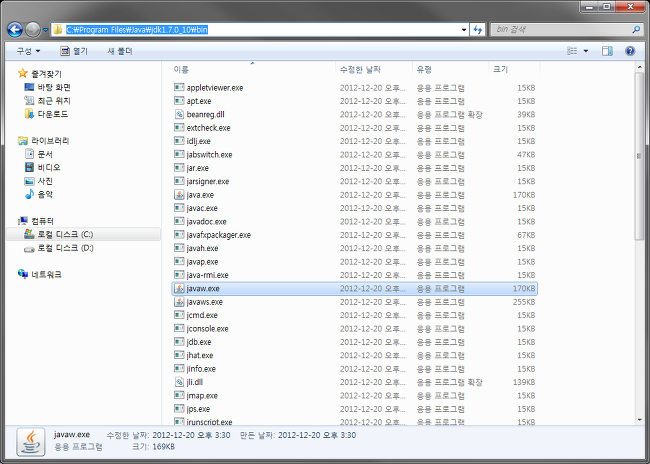The width and height of the screenshot is (650, 464).
Task: Click the jcmd.exe file name
Action: (202, 315)
